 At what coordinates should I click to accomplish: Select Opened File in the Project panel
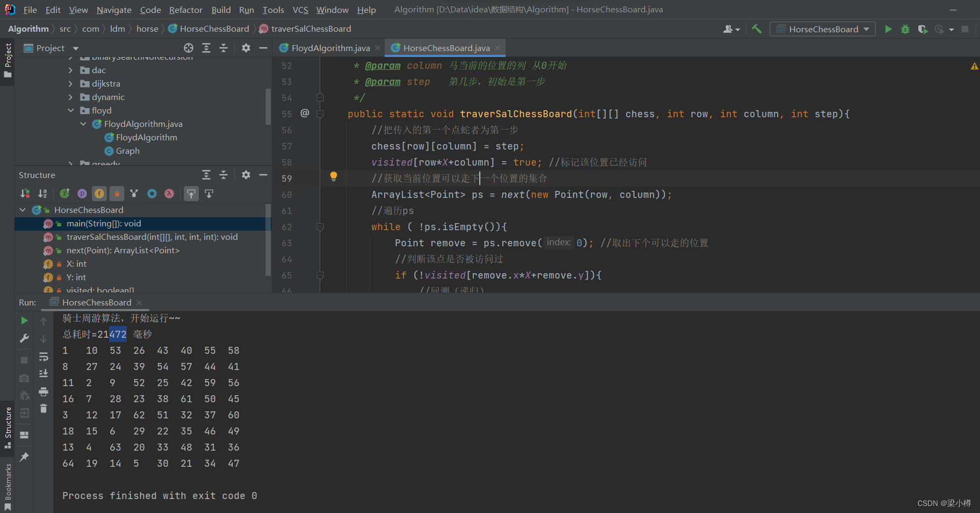pos(189,48)
